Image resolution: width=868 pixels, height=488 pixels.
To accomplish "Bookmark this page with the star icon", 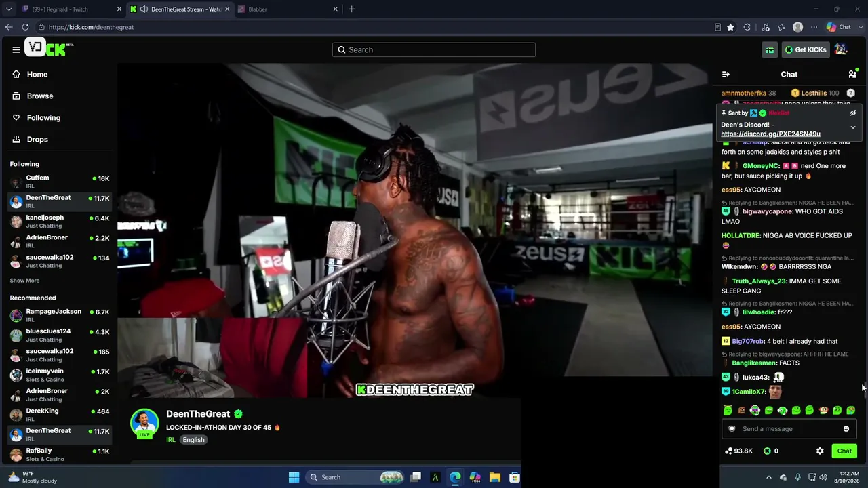I will point(730,27).
